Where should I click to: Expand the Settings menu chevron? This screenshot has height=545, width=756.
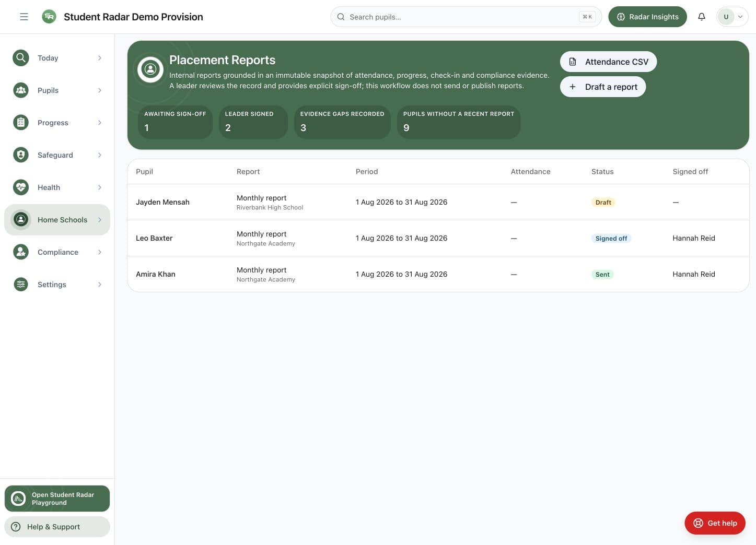(x=99, y=285)
